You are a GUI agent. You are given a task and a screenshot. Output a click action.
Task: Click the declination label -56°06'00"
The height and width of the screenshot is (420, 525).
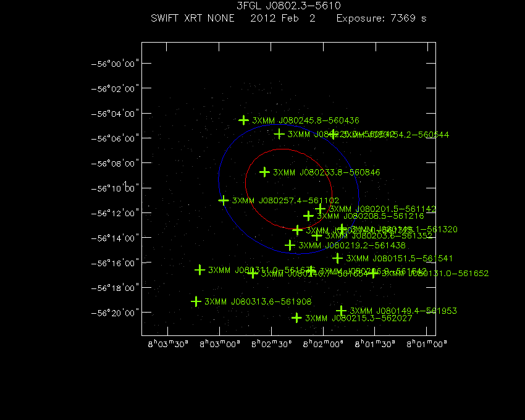[x=115, y=138]
